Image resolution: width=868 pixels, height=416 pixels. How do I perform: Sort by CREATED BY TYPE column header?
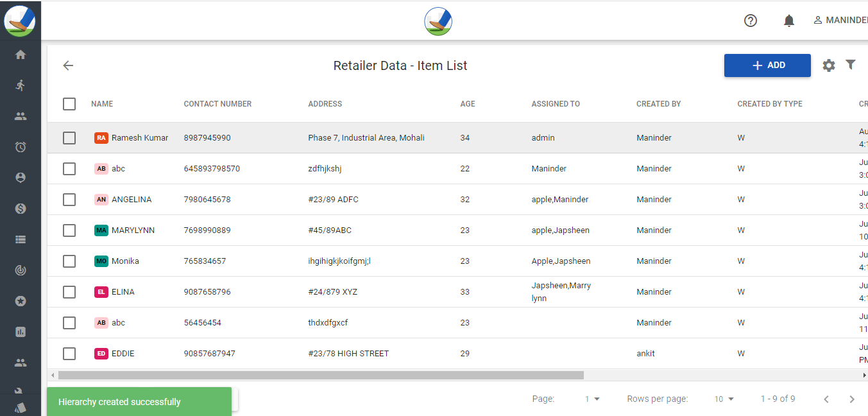pos(770,104)
